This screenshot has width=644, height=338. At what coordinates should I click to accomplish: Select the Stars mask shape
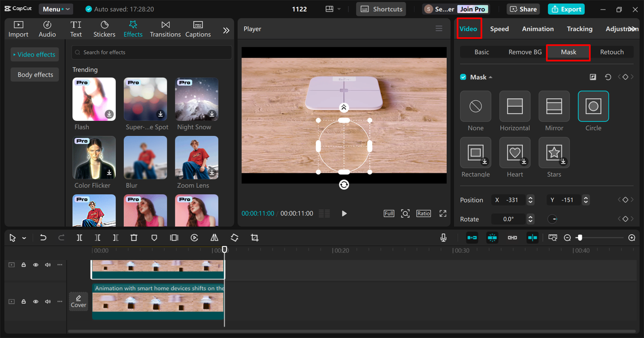point(554,153)
